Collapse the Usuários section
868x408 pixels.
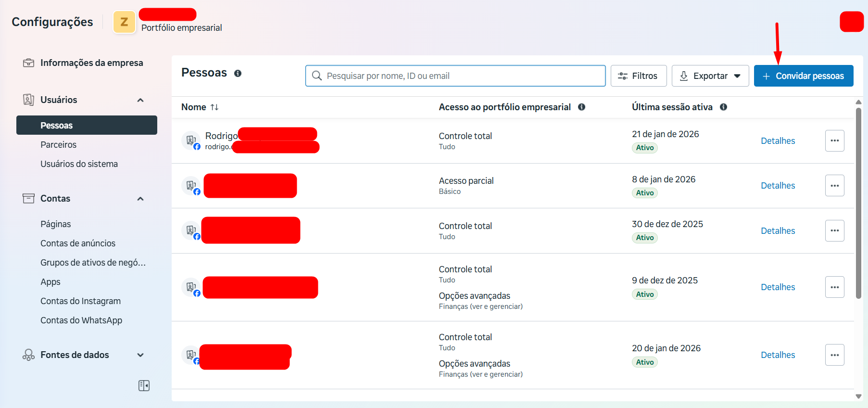[x=140, y=100]
